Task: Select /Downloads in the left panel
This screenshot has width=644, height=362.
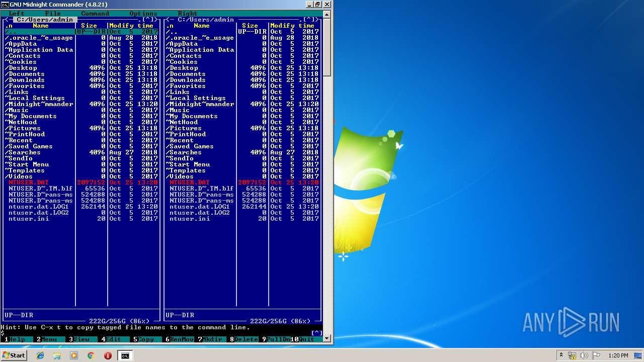Action: (x=81, y=80)
